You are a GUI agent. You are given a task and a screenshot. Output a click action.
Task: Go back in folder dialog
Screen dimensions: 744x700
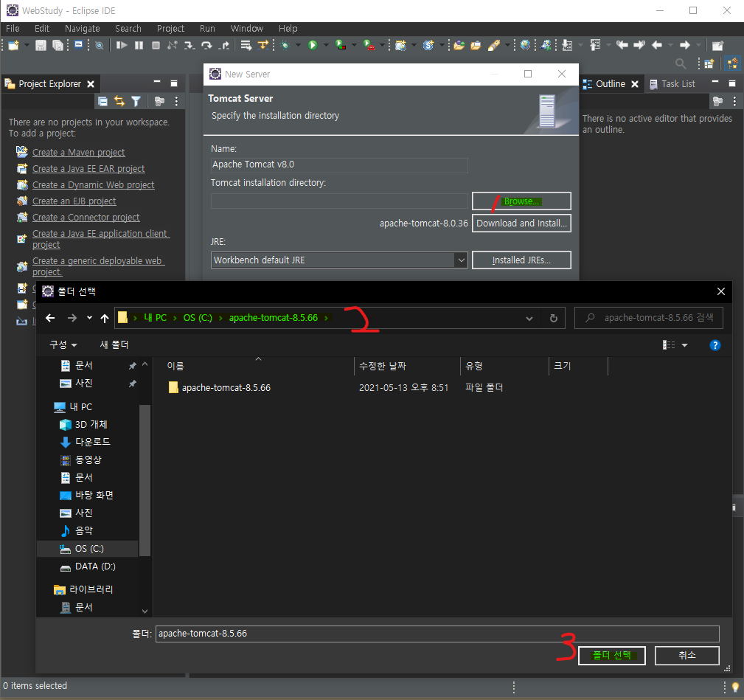click(x=50, y=318)
